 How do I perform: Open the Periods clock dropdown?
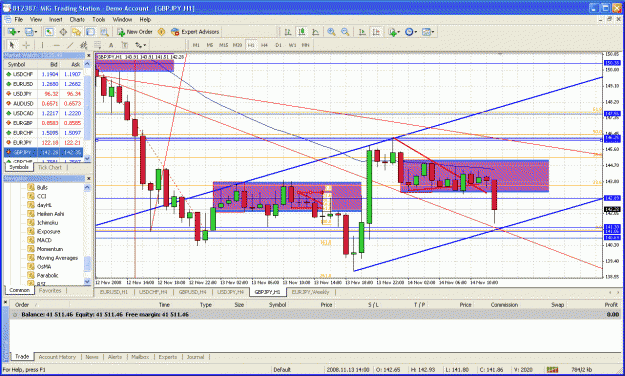coord(411,31)
